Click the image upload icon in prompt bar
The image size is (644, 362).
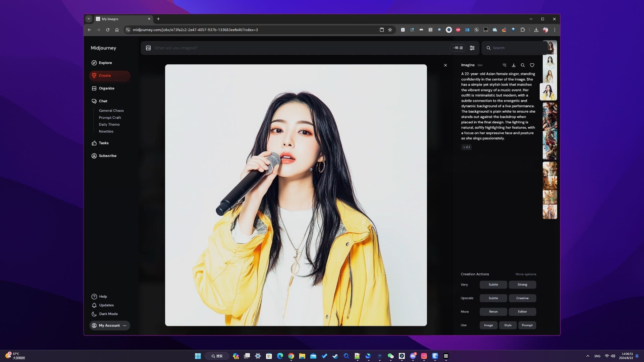coord(148,48)
